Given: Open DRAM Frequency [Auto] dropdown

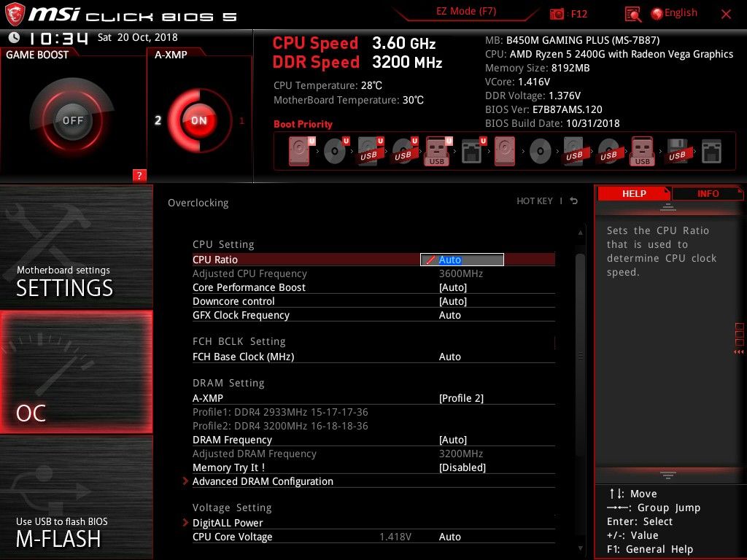Looking at the screenshot, I should 452,440.
